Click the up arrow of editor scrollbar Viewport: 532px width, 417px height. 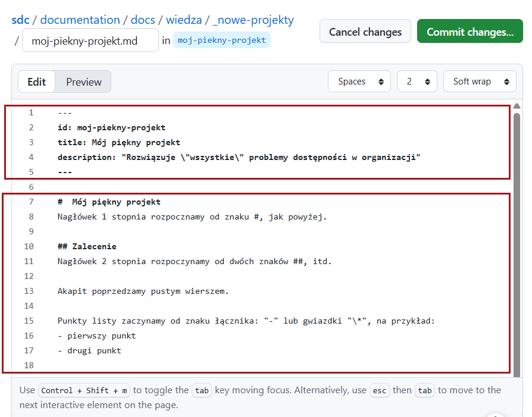point(517,106)
